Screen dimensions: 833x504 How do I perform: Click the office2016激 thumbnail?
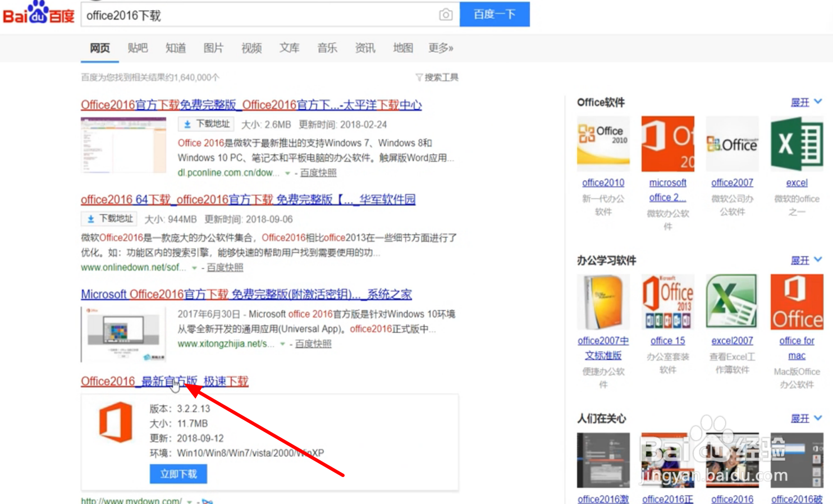pos(603,460)
